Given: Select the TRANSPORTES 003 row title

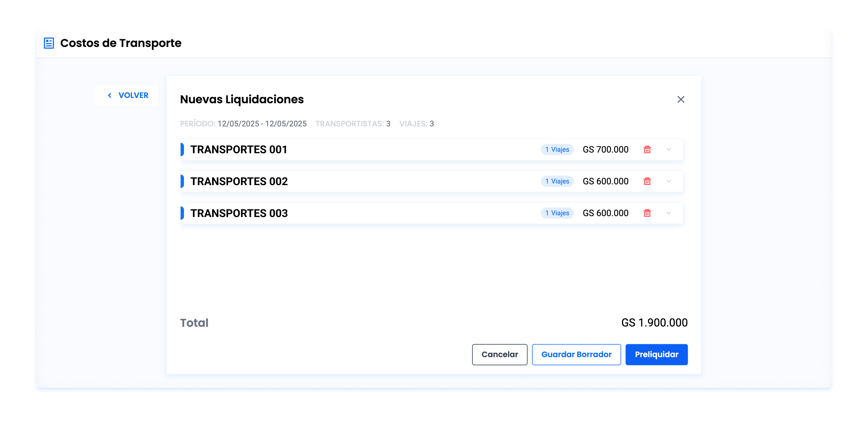Looking at the screenshot, I should (239, 213).
